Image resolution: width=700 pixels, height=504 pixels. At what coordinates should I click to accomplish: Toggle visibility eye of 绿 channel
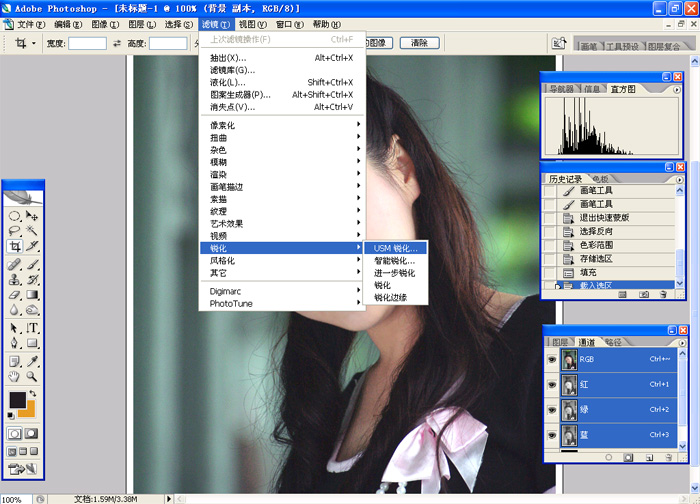552,409
